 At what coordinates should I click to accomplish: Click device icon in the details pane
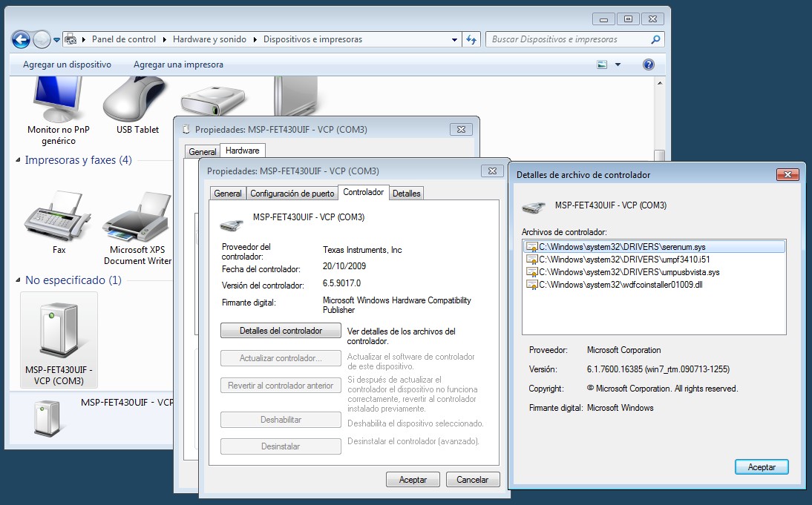pos(47,418)
